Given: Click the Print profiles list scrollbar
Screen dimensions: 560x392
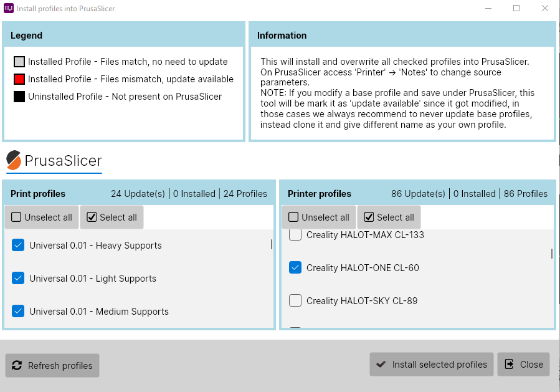Looking at the screenshot, I should coord(272,244).
